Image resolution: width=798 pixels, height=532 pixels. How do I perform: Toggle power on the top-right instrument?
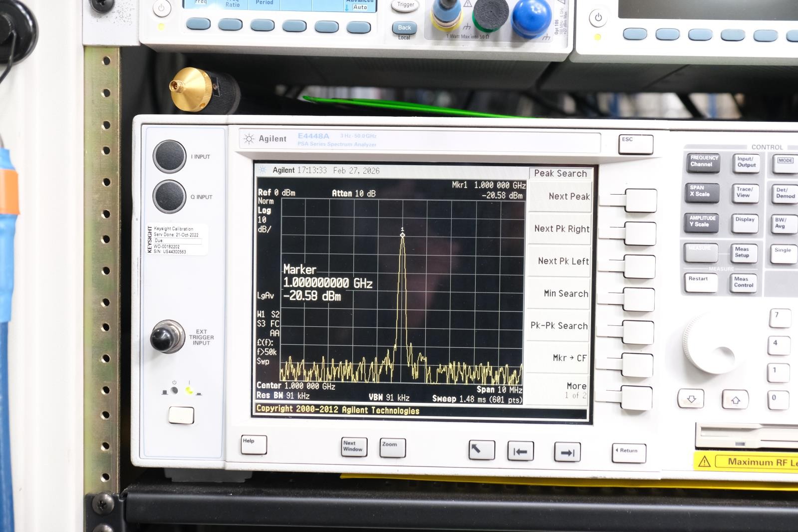coord(598,18)
